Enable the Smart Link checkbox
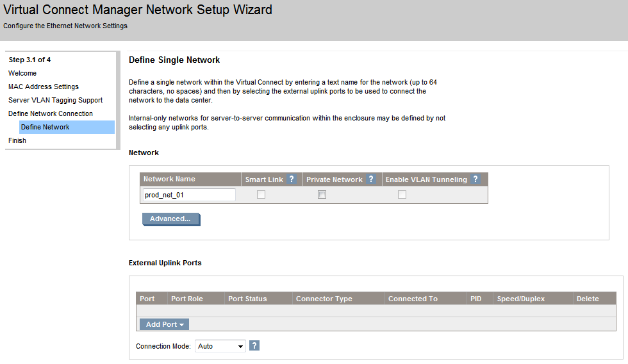 coord(261,195)
